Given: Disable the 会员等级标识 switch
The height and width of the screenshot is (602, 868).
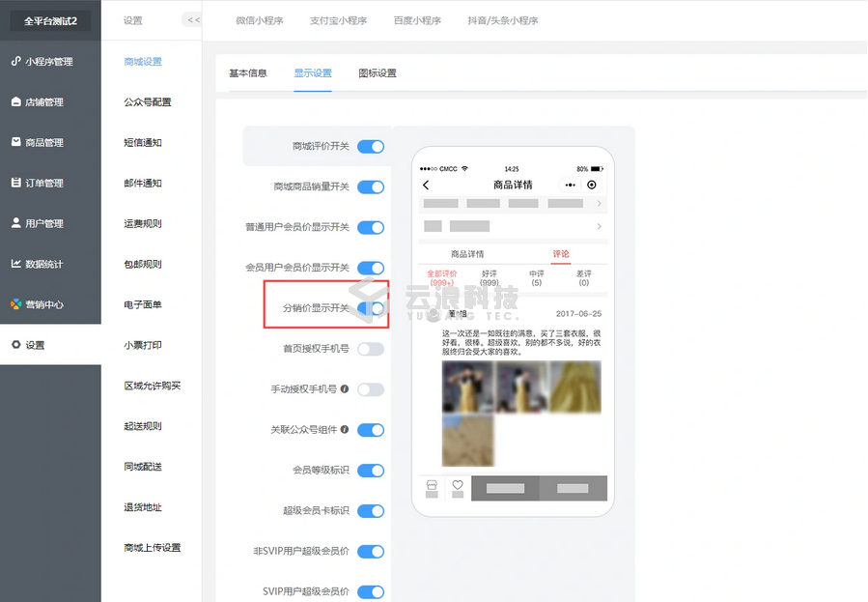Looking at the screenshot, I should (x=371, y=471).
